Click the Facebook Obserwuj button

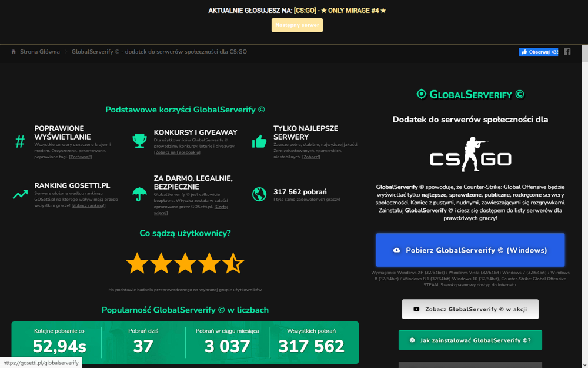pos(538,52)
